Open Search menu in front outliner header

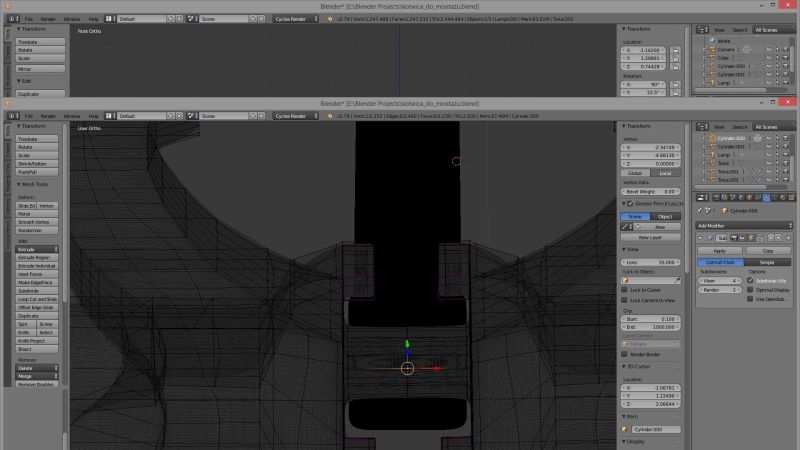pyautogui.click(x=740, y=127)
